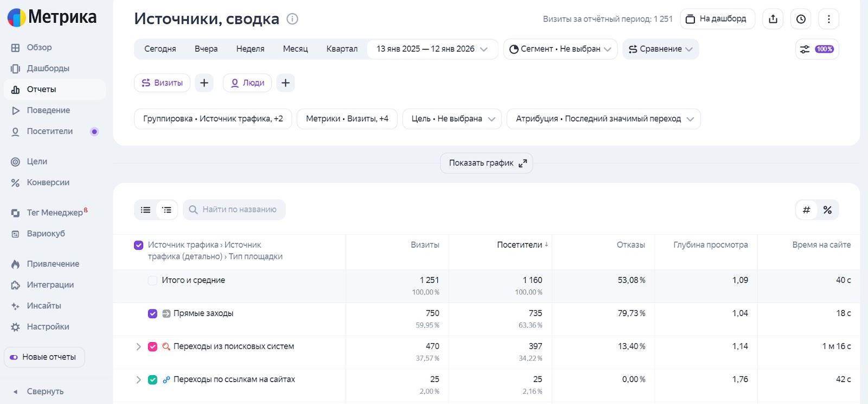The height and width of the screenshot is (404, 868).
Task: Open the three-dot more options menu
Action: point(828,19)
